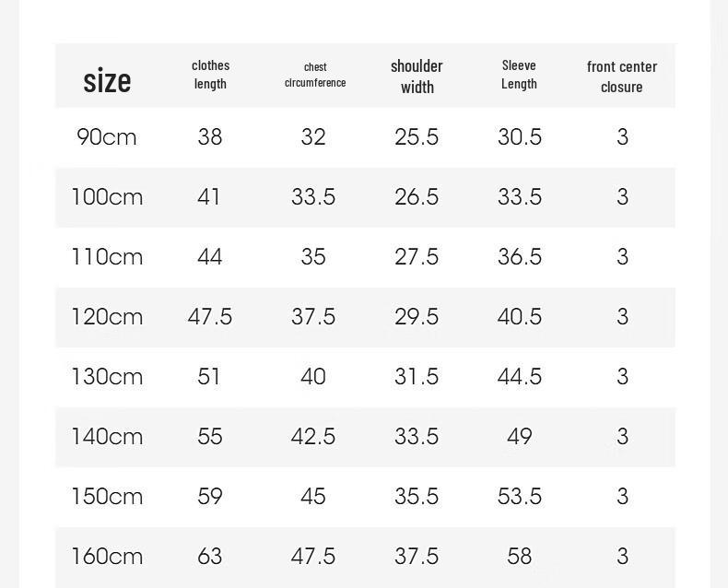Select the 140cm size row label
The height and width of the screenshot is (588, 728).
pos(107,437)
